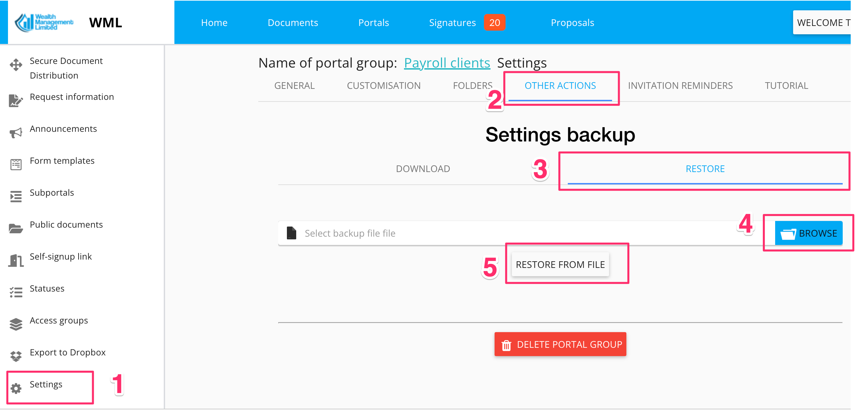The height and width of the screenshot is (410, 868).
Task: Click the Delete Portal Group button
Action: tap(560, 344)
